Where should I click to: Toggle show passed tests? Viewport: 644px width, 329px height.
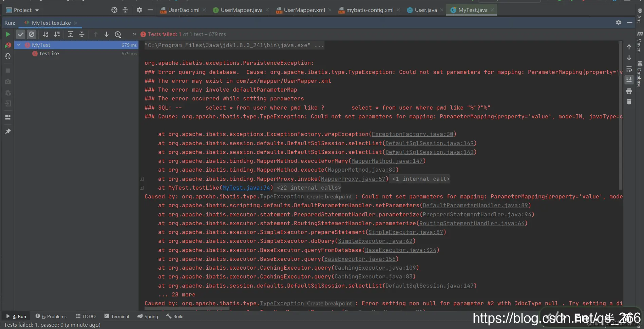point(21,34)
